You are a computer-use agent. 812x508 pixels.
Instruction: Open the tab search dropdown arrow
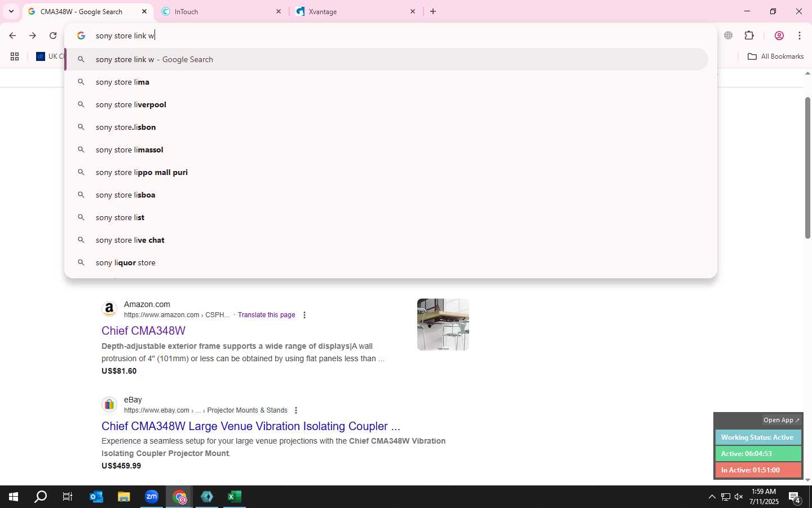11,11
